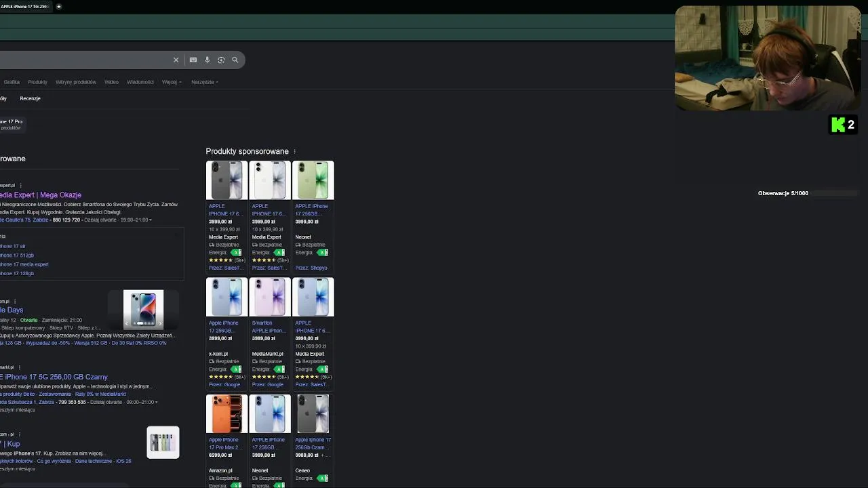Open the Zestawomania sitelink
This screenshot has width=868, height=488.
point(54,394)
